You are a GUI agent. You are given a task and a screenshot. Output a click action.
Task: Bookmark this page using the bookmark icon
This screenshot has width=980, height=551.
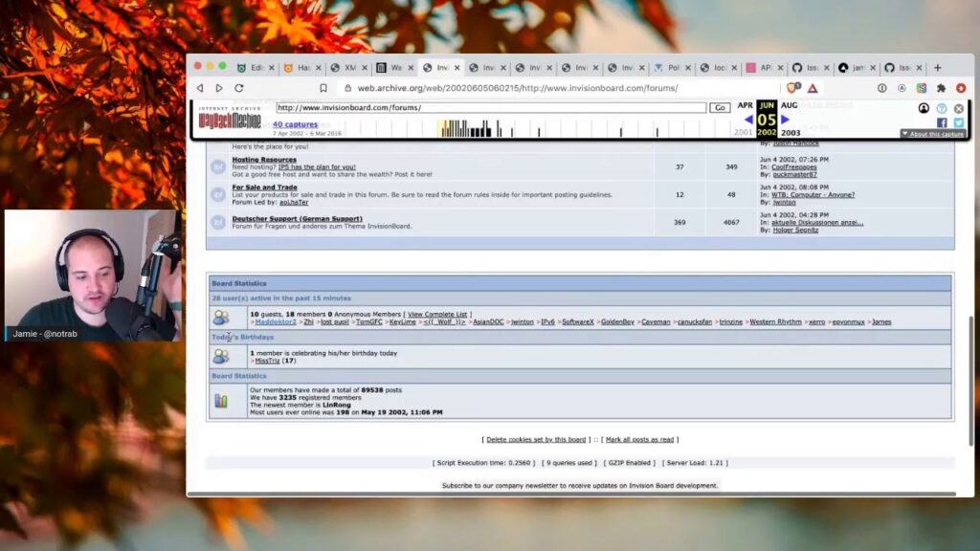point(323,88)
